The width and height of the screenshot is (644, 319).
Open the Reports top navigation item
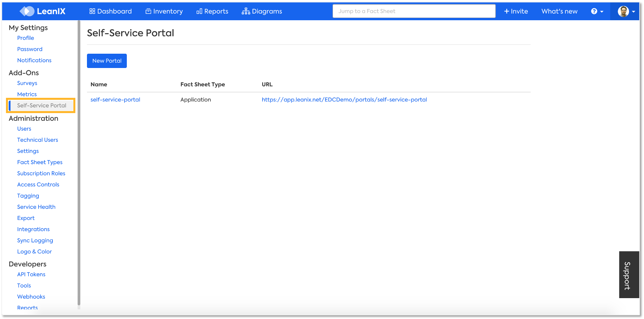(x=212, y=11)
